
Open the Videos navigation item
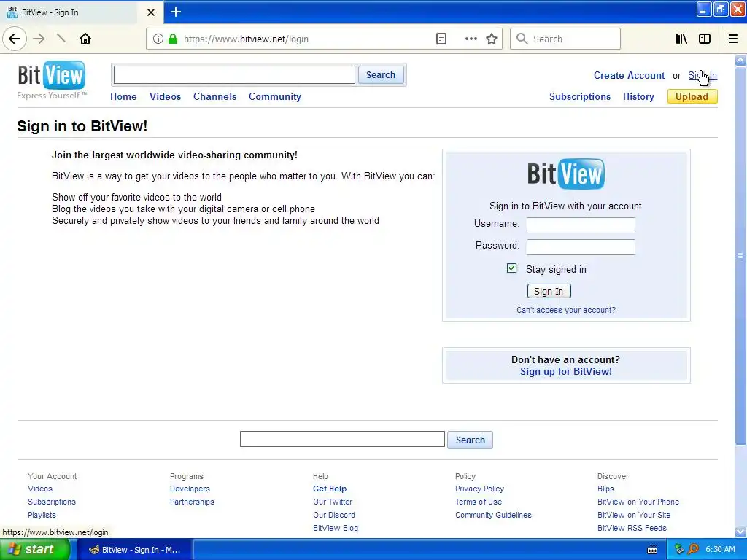pyautogui.click(x=166, y=96)
